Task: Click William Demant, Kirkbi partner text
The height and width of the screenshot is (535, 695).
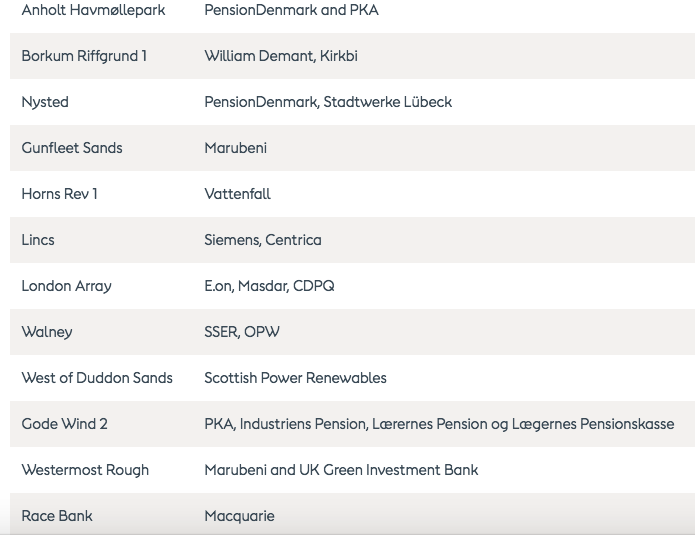Action: pyautogui.click(x=280, y=56)
